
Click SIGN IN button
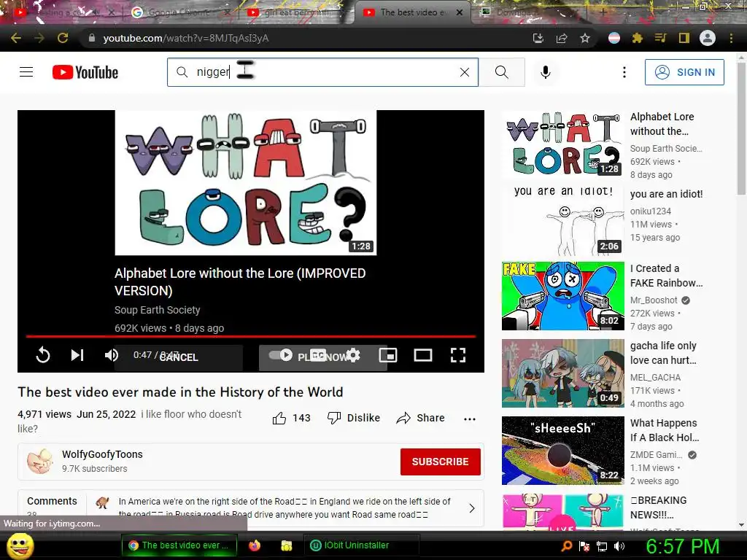coord(684,72)
